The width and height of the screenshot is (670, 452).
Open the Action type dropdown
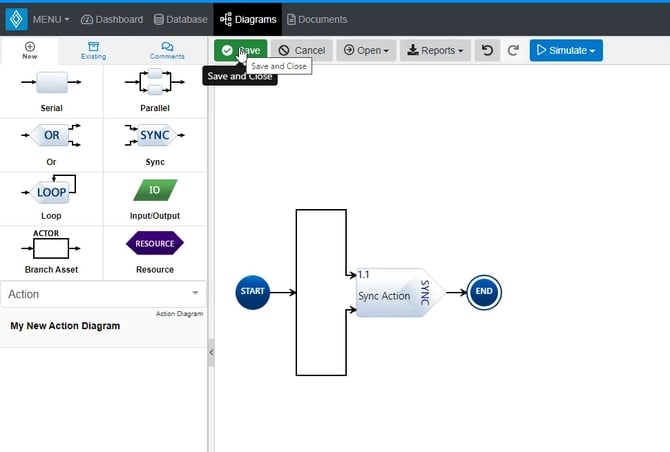coord(103,294)
